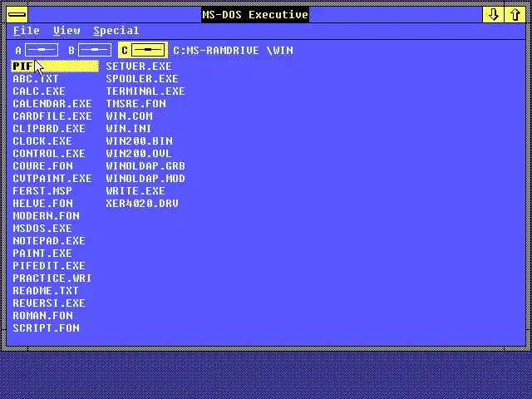This screenshot has width=532, height=399.
Task: Select NOTEPAD.EXE file
Action: pos(49,241)
